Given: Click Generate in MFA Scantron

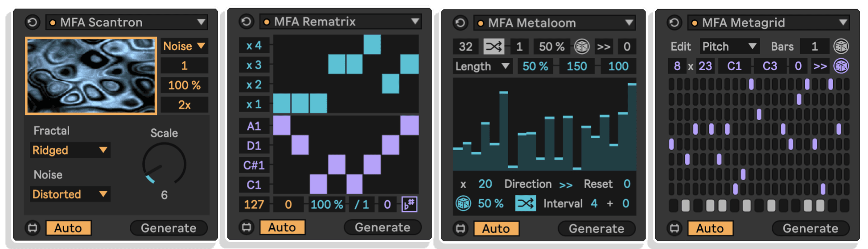Looking at the screenshot, I should (x=169, y=228).
